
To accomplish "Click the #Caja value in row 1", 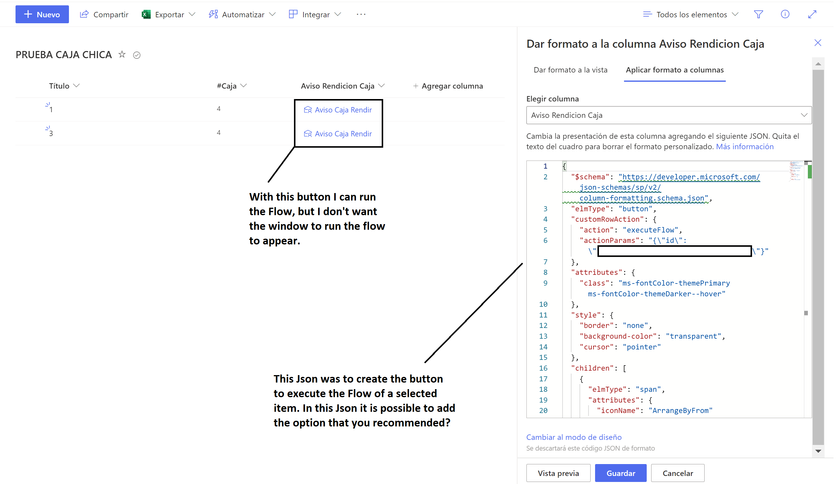I will click(219, 109).
